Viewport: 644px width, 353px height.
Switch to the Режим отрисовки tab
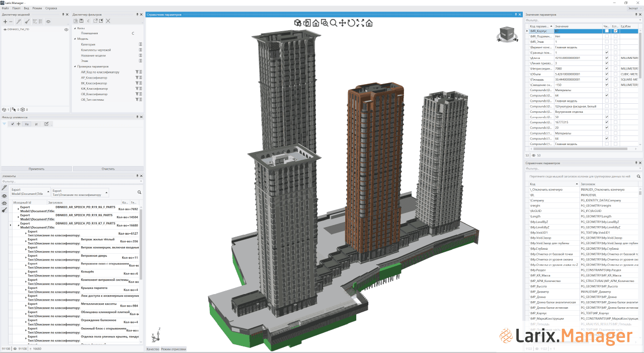click(174, 349)
